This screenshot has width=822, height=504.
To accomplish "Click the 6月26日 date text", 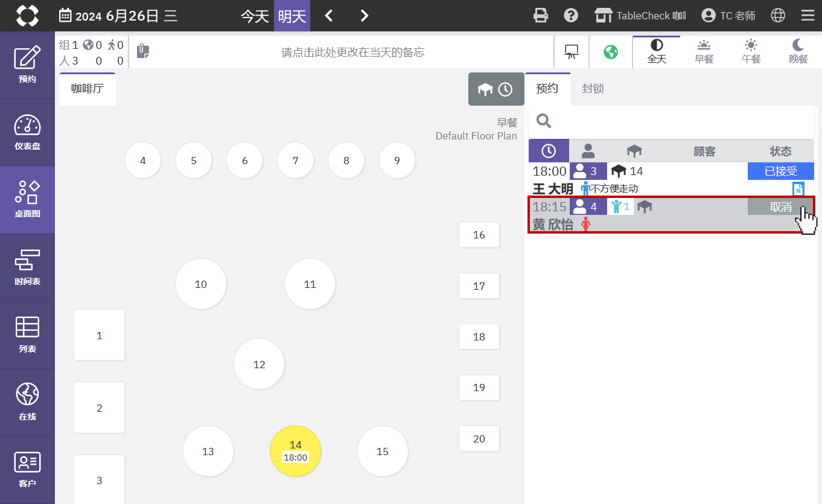I will click(x=132, y=16).
